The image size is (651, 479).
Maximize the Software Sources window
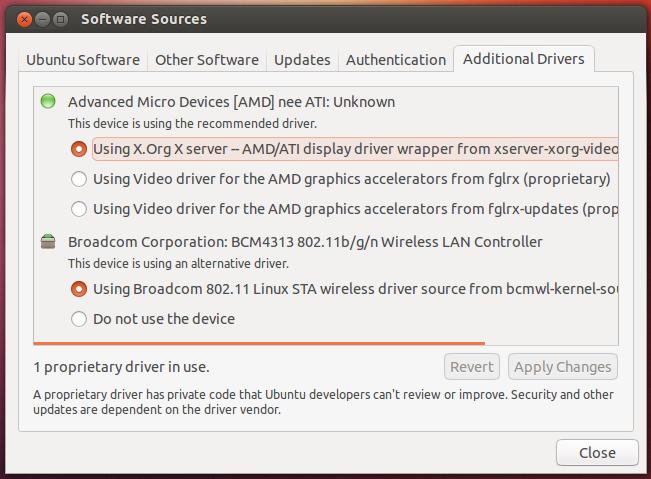[61, 20]
